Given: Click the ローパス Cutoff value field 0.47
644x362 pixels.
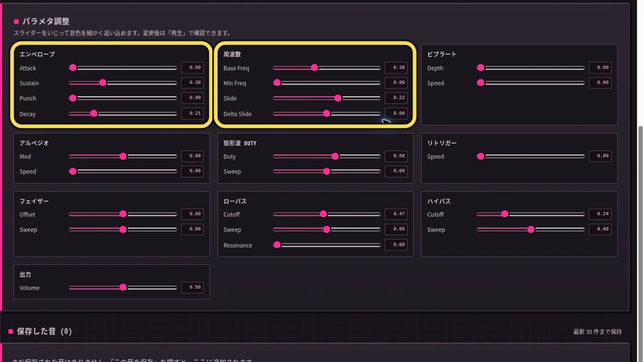Looking at the screenshot, I should [396, 214].
